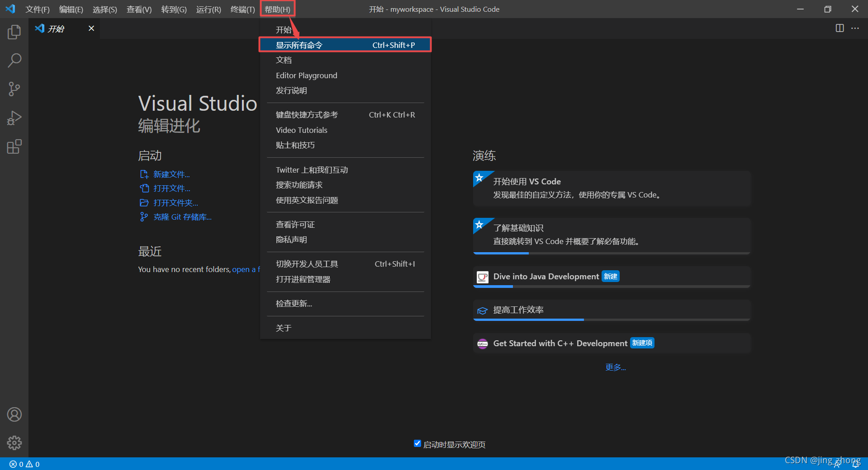Open the Explorer view in activity bar

click(x=14, y=32)
